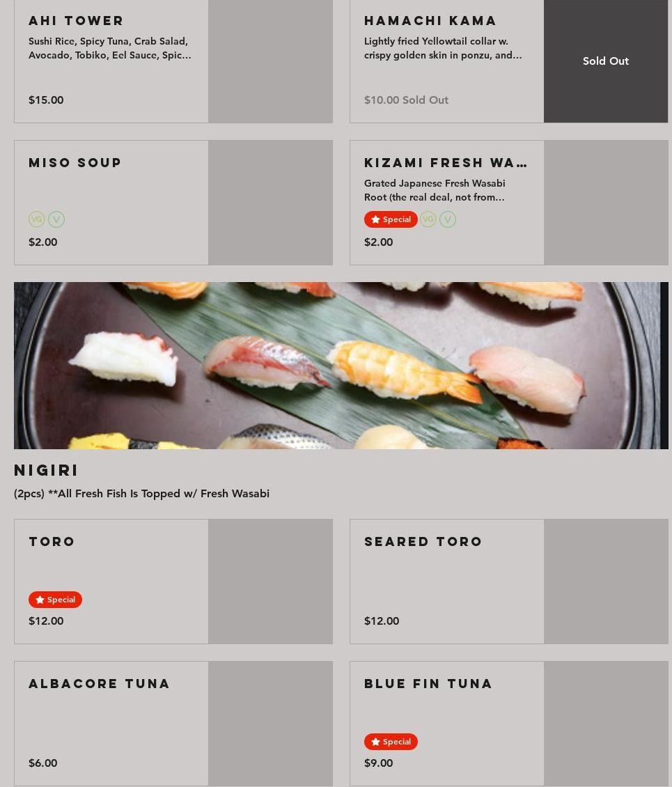Open the Blue Fin Tuna item title
The height and width of the screenshot is (787, 672).
428,684
